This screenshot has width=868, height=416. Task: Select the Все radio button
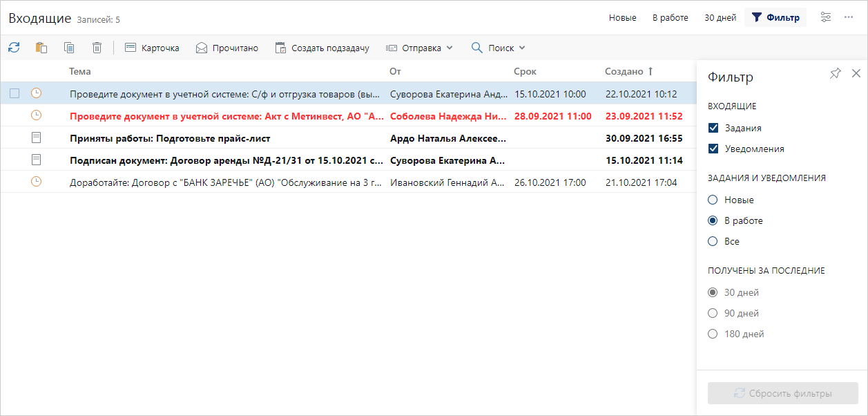coord(713,241)
